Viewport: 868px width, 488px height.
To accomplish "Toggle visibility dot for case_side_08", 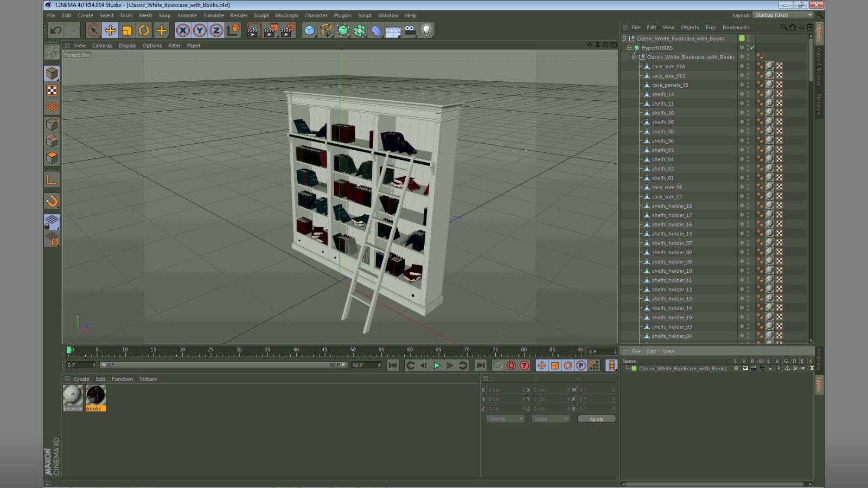I will [x=742, y=186].
